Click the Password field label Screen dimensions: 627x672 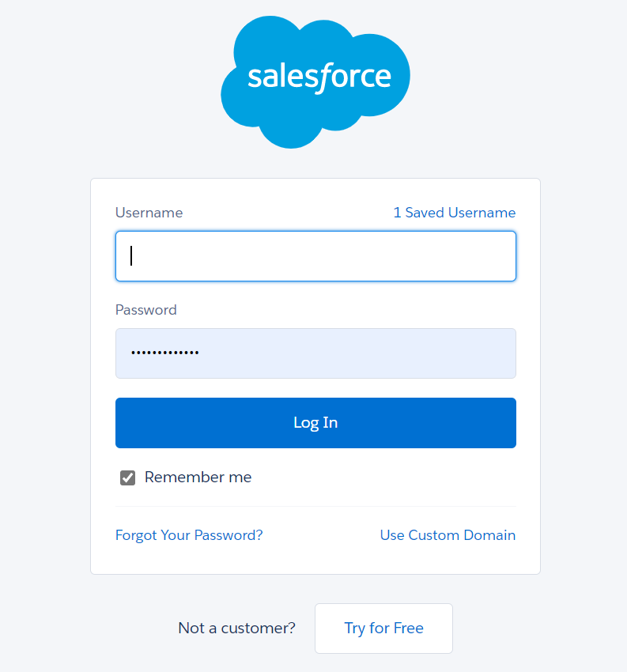[146, 310]
